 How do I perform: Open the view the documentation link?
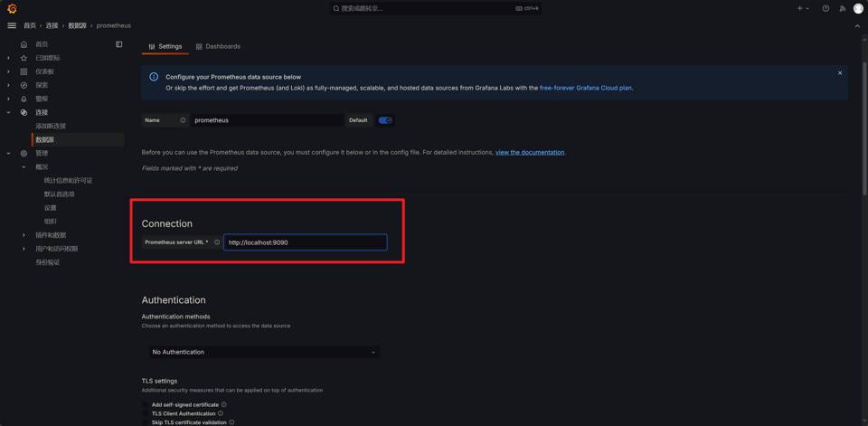tap(530, 152)
